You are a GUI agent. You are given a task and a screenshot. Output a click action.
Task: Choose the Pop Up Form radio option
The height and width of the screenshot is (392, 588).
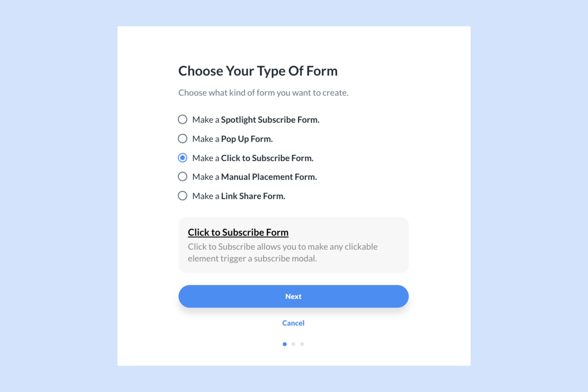182,138
